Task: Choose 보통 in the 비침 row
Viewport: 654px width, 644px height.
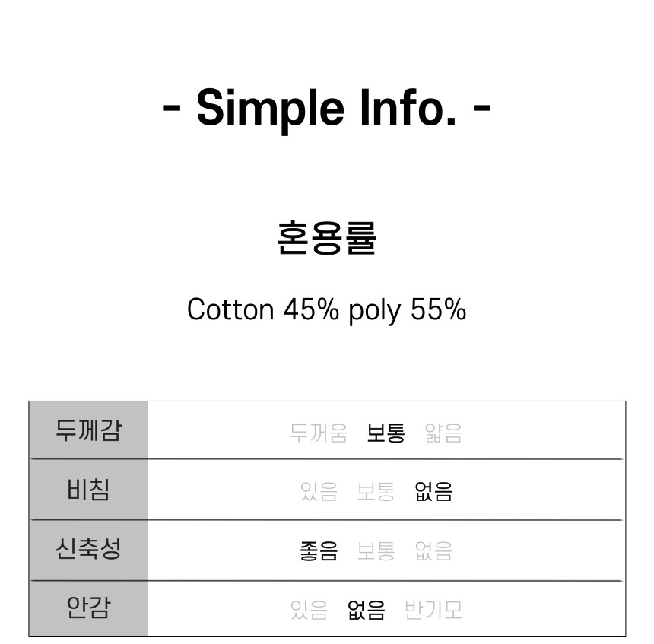Action: tap(376, 491)
